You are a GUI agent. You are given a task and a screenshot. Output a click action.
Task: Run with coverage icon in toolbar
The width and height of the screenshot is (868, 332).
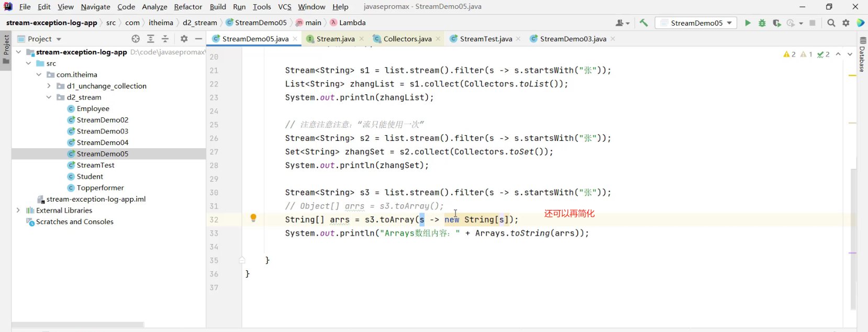777,23
